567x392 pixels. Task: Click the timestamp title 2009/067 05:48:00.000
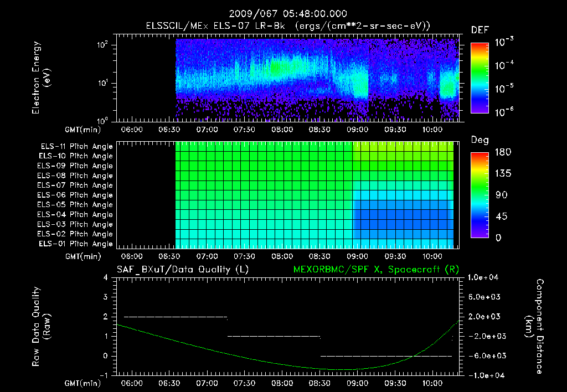[288, 14]
